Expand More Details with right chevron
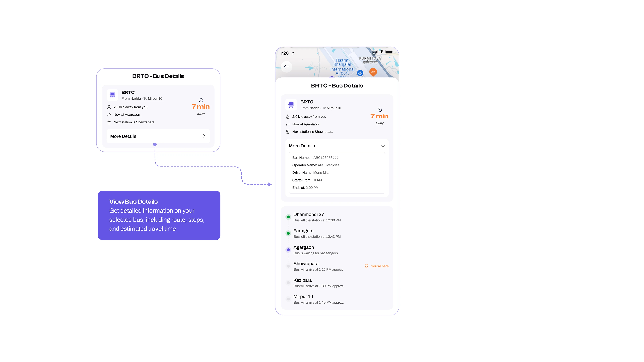Viewport: 644px width, 362px height. (204, 136)
